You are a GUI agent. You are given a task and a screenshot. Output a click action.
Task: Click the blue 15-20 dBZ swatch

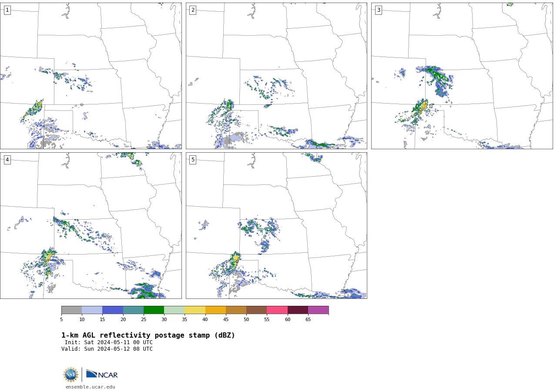click(x=113, y=310)
